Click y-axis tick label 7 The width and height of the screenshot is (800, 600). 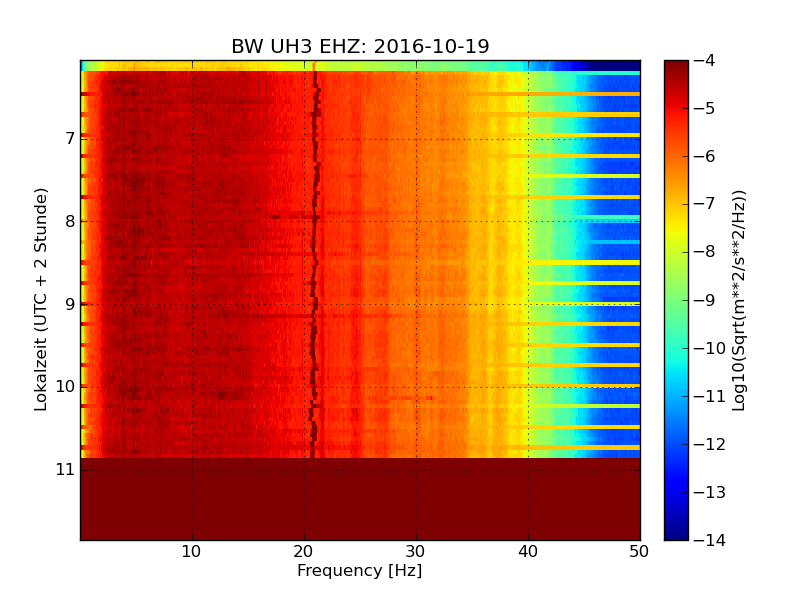click(x=70, y=138)
